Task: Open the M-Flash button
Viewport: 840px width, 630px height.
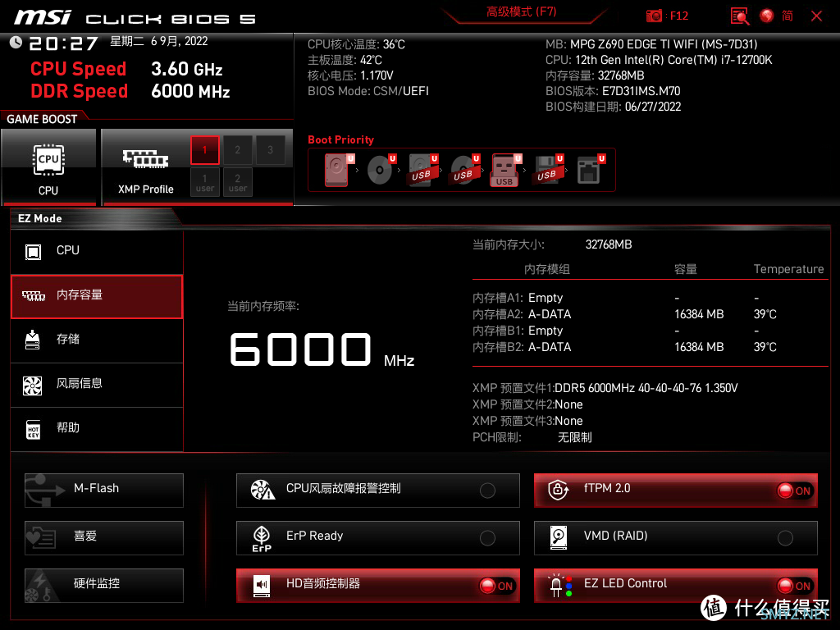Action: pos(104,491)
